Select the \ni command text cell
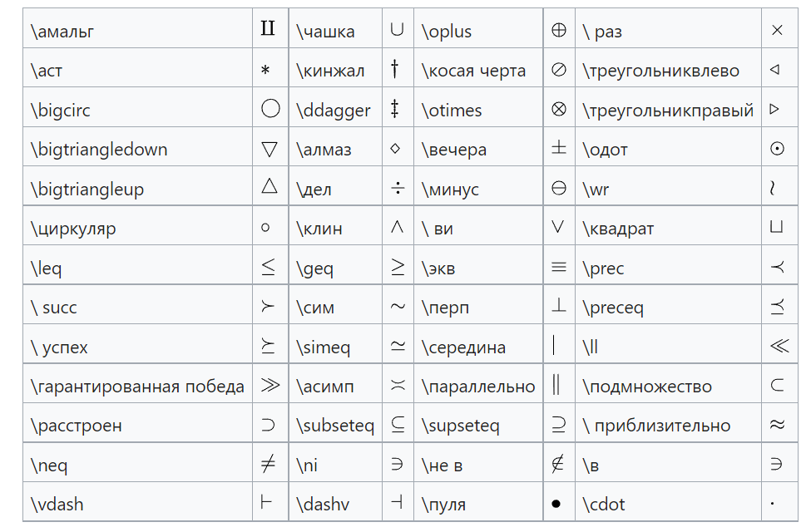811x532 pixels. click(307, 465)
